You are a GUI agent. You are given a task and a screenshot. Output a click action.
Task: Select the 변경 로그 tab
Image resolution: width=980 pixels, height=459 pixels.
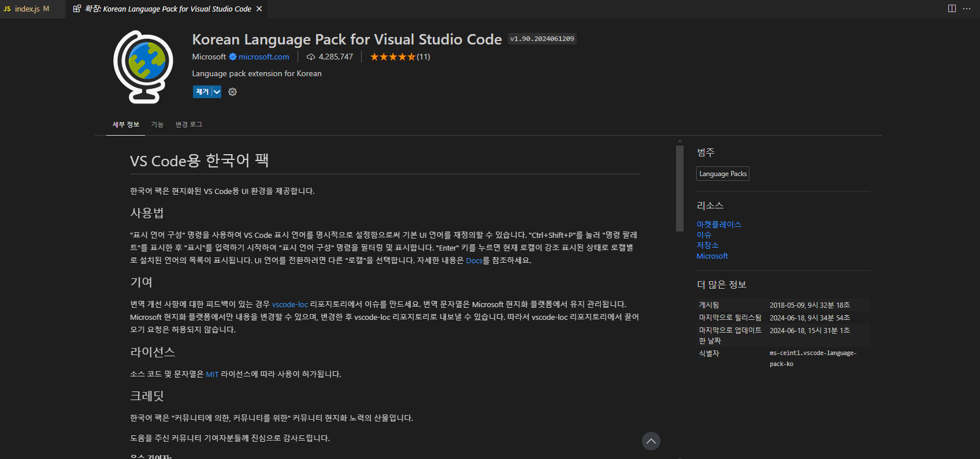coord(189,125)
